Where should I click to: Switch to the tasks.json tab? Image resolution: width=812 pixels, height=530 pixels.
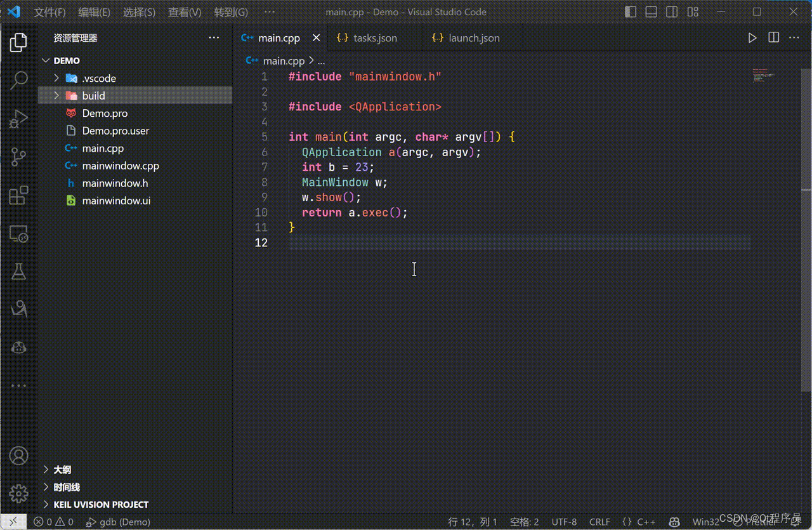coord(375,37)
